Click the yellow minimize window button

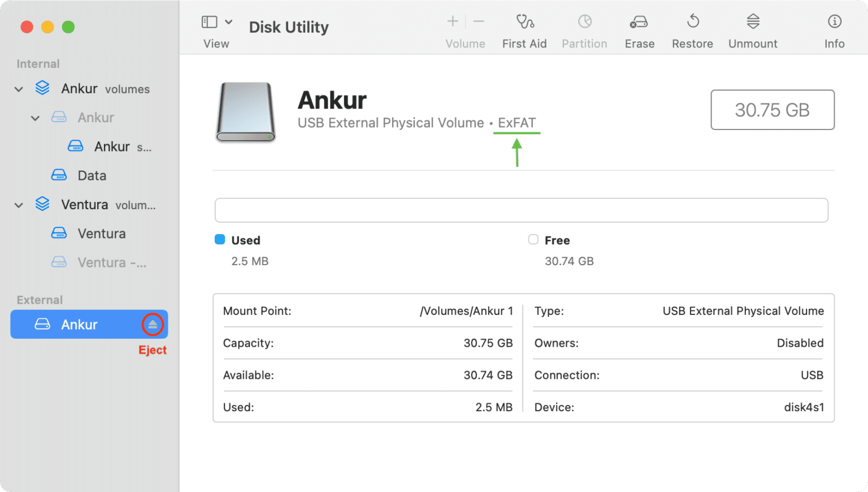pos(47,27)
